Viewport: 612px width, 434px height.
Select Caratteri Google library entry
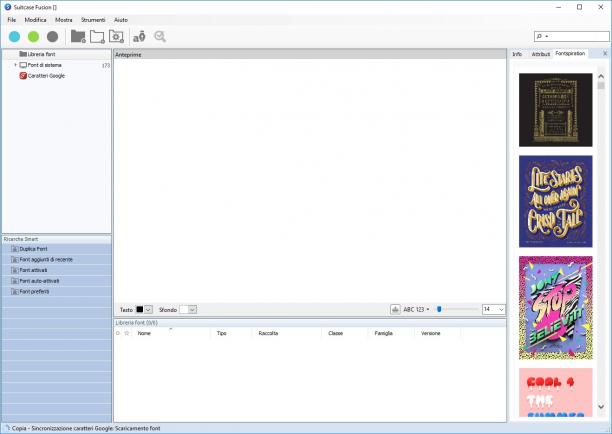[x=57, y=76]
